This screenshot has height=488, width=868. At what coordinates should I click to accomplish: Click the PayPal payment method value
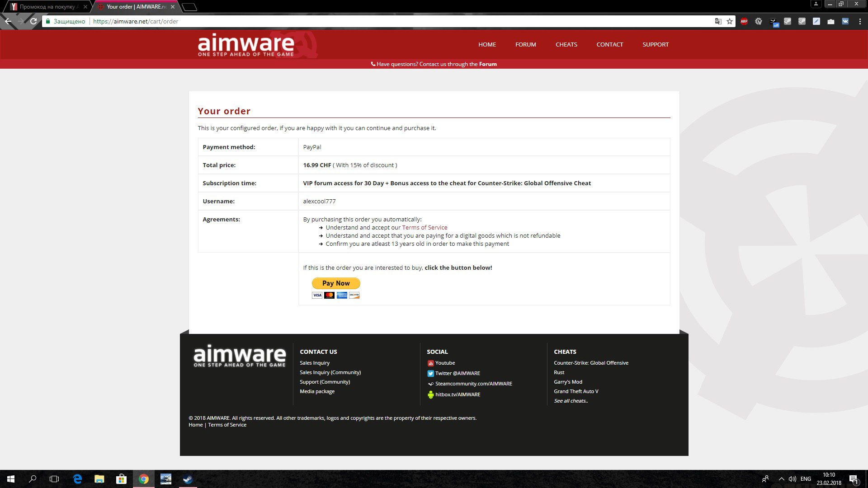(312, 147)
